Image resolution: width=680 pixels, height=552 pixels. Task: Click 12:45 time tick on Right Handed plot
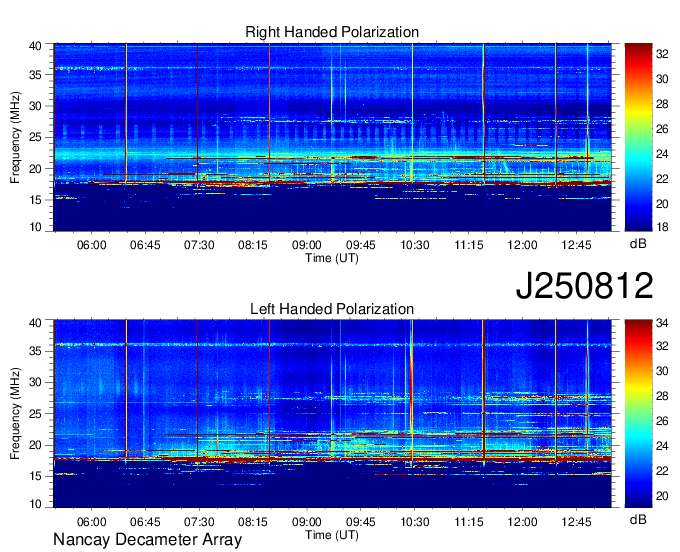click(576, 245)
